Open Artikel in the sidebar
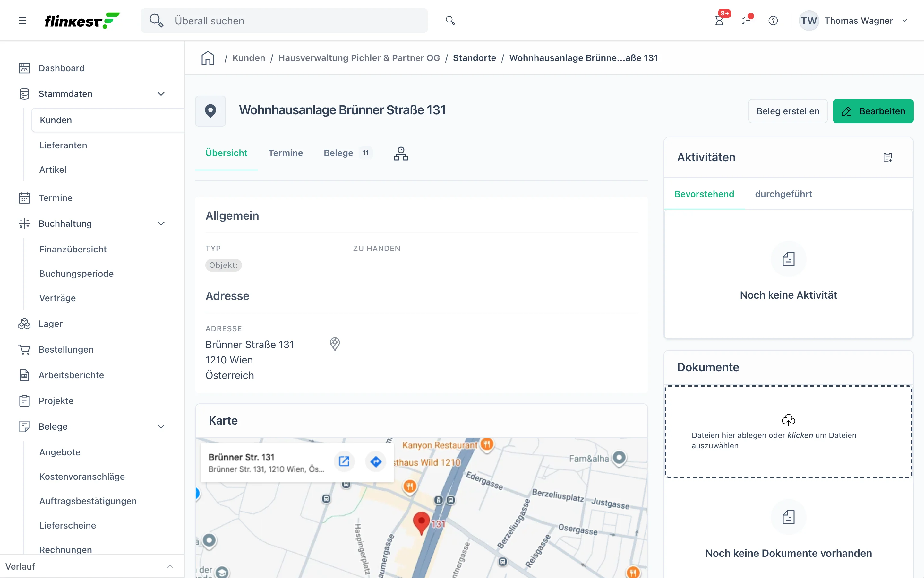Image resolution: width=924 pixels, height=578 pixels. click(53, 169)
